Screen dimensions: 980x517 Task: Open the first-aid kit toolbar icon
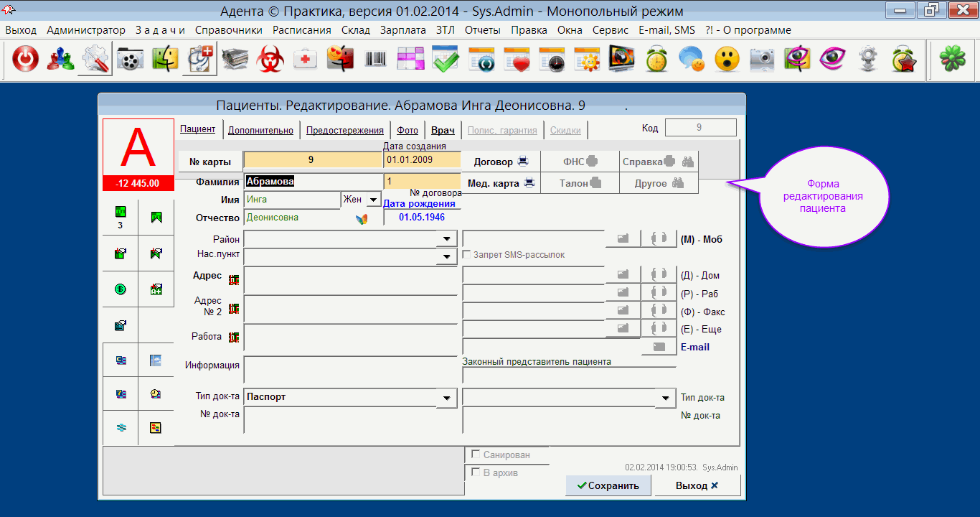pyautogui.click(x=306, y=60)
